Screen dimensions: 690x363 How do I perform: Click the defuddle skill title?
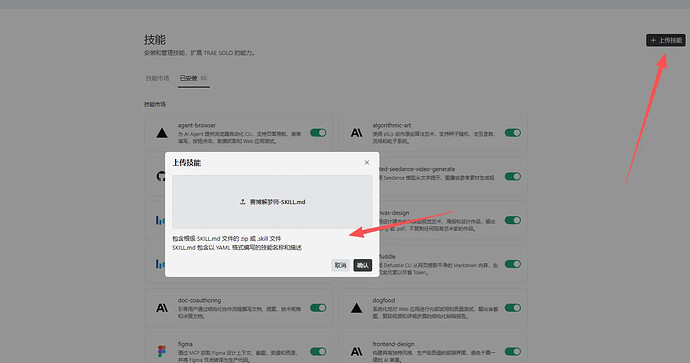pyautogui.click(x=387, y=257)
